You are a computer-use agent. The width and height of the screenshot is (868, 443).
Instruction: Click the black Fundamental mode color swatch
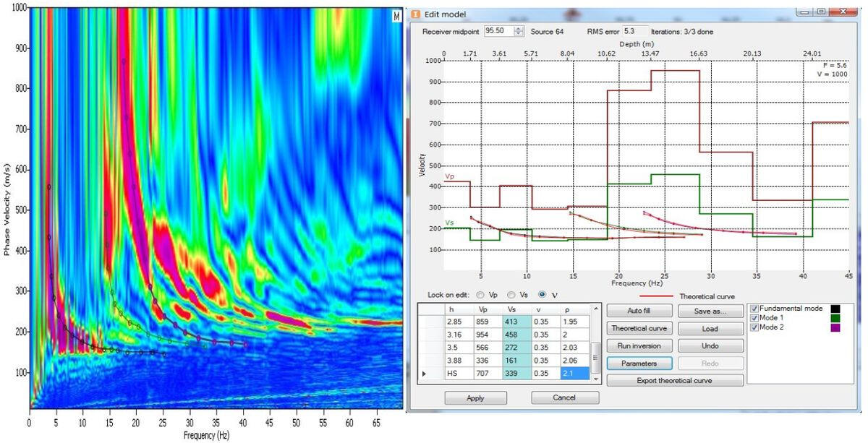pos(835,309)
